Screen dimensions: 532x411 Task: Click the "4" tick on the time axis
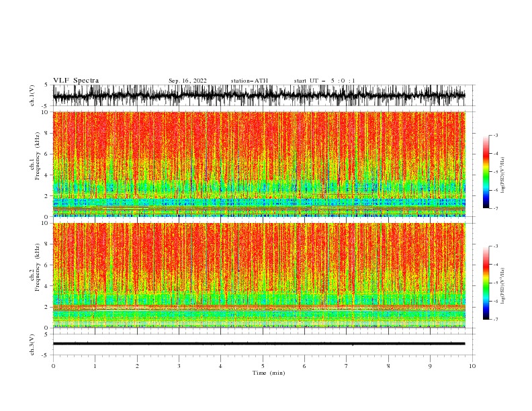point(220,366)
